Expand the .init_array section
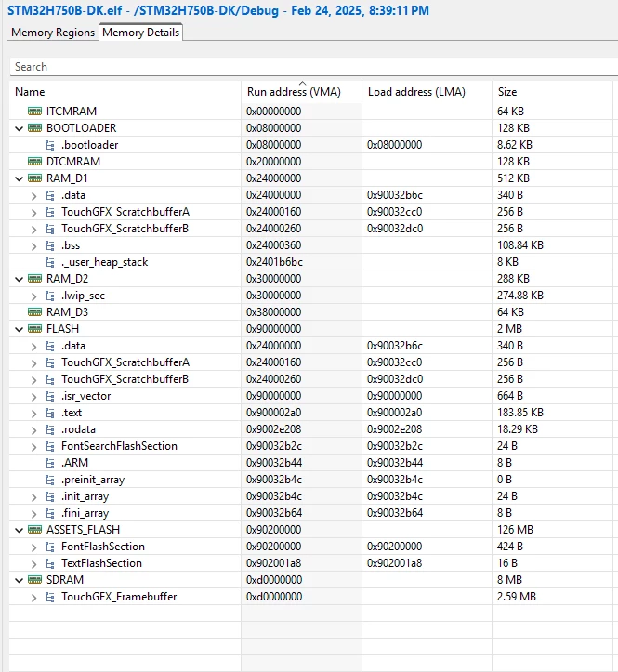The image size is (618, 672). point(33,497)
